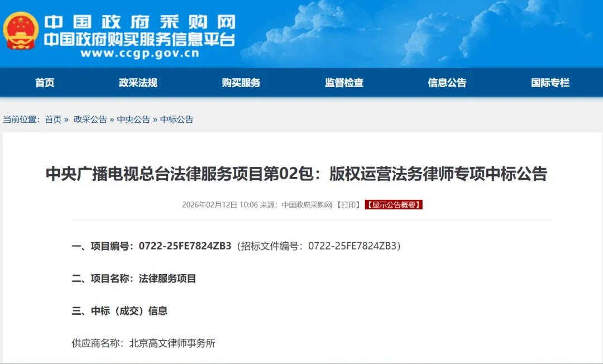The width and height of the screenshot is (603, 364).
Task: Open the 中标公告 breadcrumb link
Action: [176, 119]
